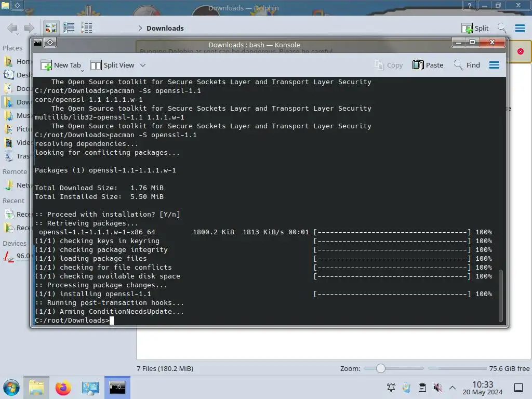Screen dimensions: 532x399
Task: Click the muted volume tray icon
Action: pyautogui.click(x=437, y=388)
